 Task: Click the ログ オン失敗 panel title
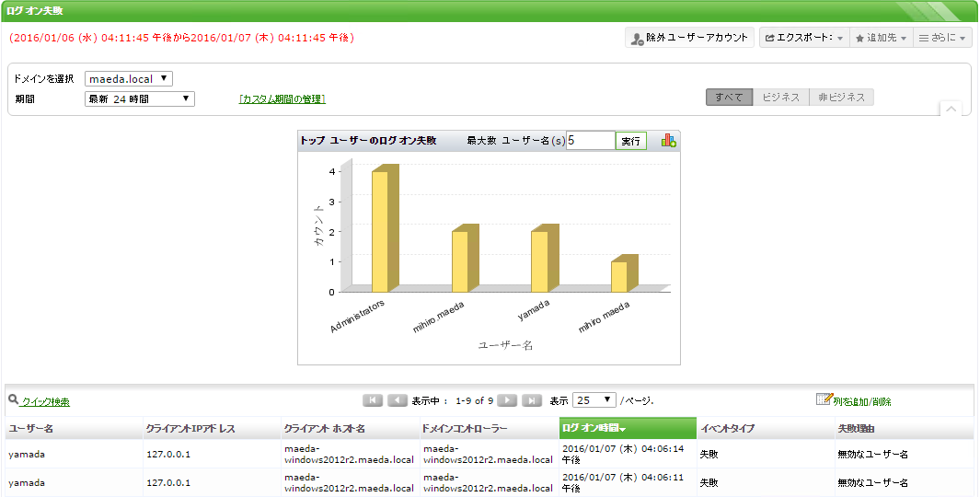(35, 11)
